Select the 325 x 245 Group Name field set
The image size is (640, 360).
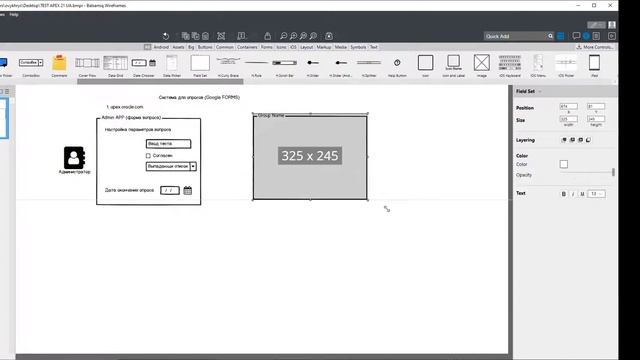(310, 157)
